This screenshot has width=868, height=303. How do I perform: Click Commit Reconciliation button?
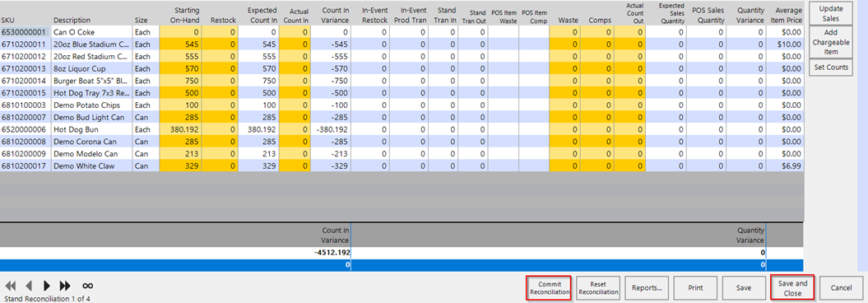tap(548, 288)
